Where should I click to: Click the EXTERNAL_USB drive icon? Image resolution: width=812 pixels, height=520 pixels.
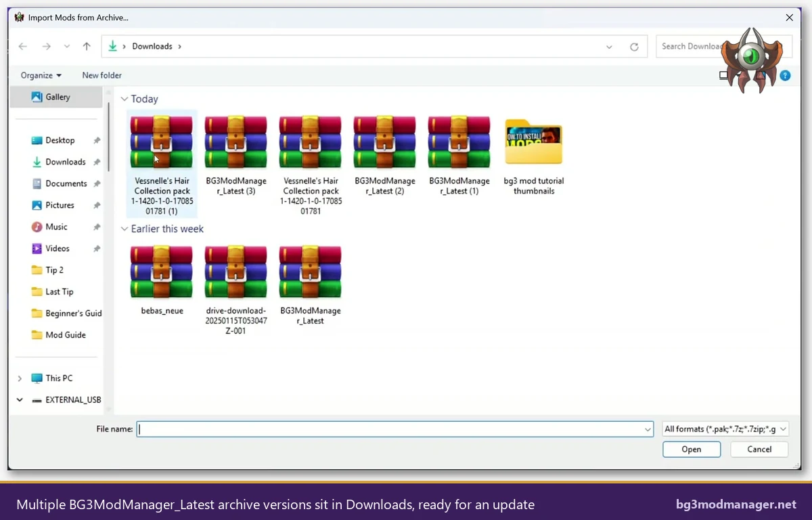coord(37,400)
